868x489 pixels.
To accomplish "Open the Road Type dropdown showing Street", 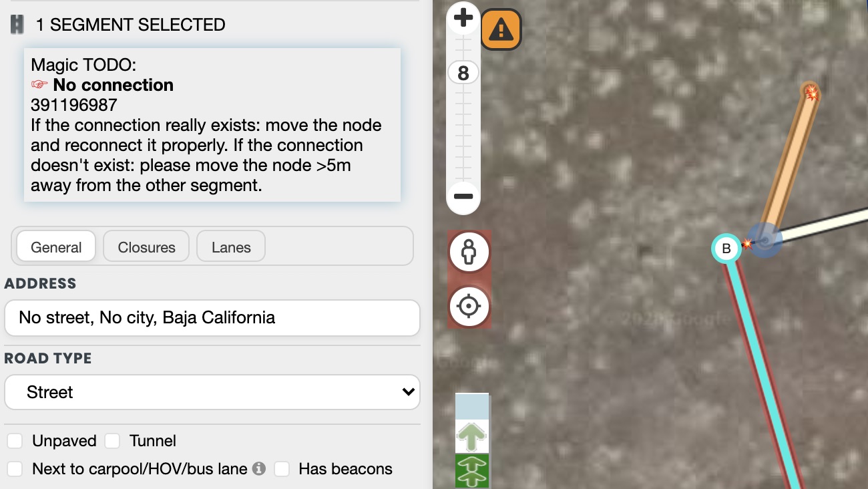I will click(x=212, y=392).
